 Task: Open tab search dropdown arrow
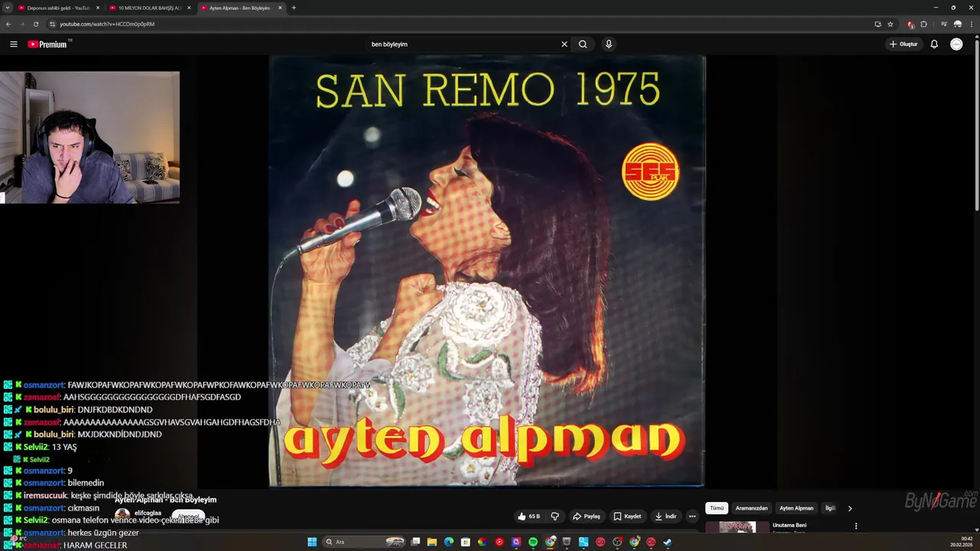click(x=8, y=8)
